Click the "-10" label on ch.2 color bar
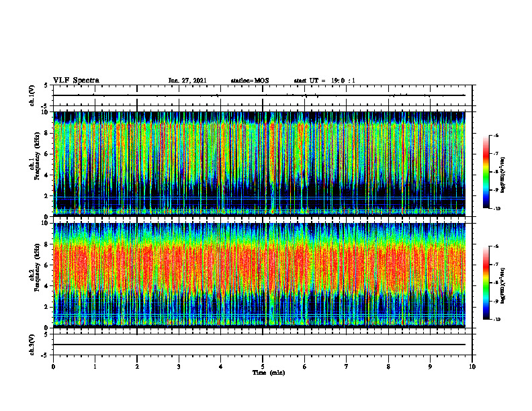Screen dimensions: 532x411 496,320
